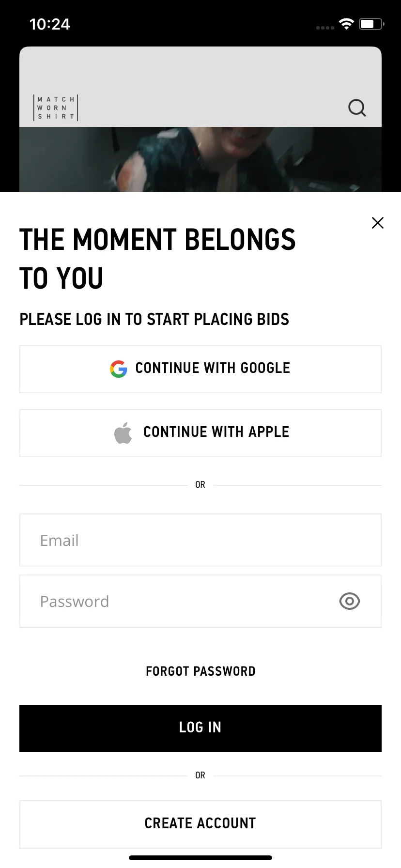Tap the 10:24 clock in status bar

coord(49,24)
